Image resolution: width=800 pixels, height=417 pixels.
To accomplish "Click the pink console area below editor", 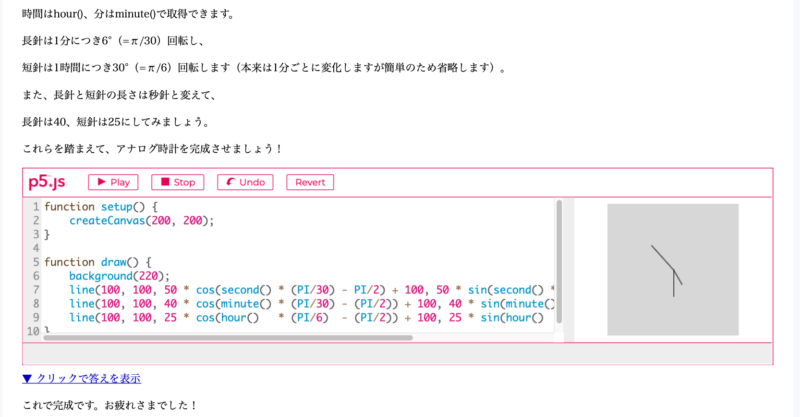I will click(397, 354).
